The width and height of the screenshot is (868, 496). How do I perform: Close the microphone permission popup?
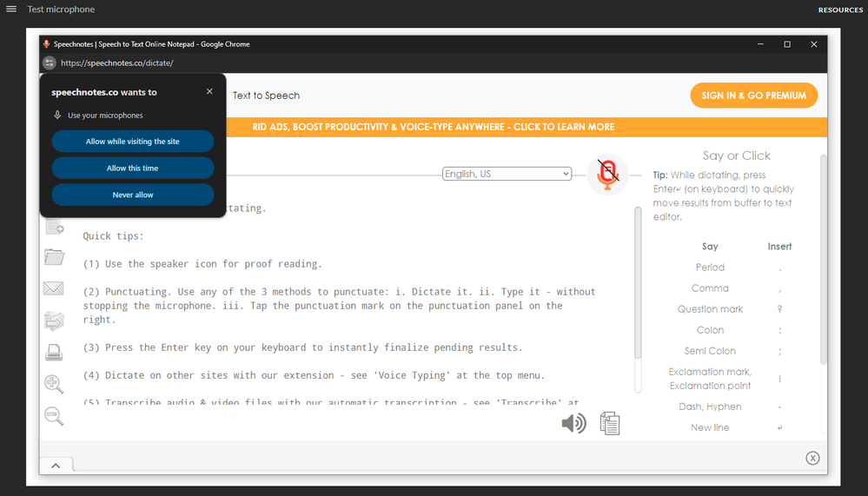click(209, 91)
